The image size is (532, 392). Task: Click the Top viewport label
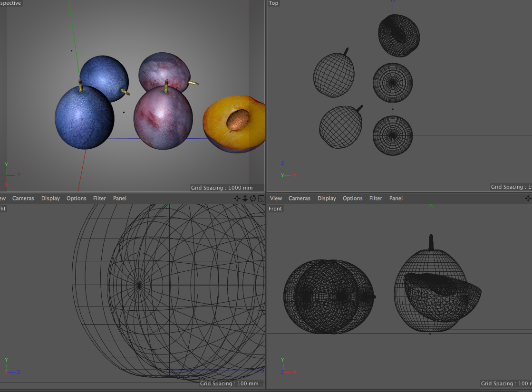click(273, 3)
